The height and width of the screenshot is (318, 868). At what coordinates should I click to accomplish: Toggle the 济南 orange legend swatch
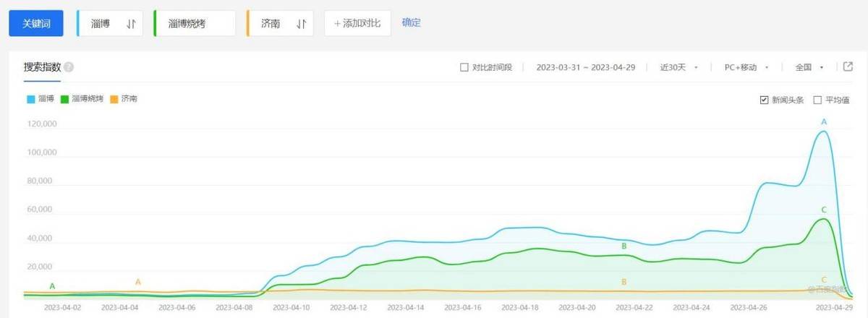(114, 98)
